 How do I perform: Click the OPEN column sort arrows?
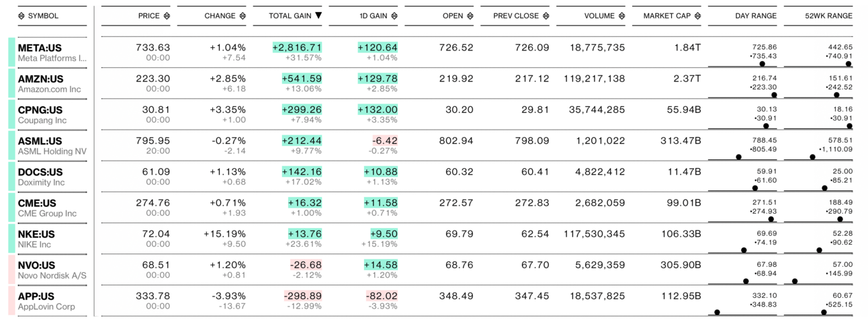coord(470,15)
